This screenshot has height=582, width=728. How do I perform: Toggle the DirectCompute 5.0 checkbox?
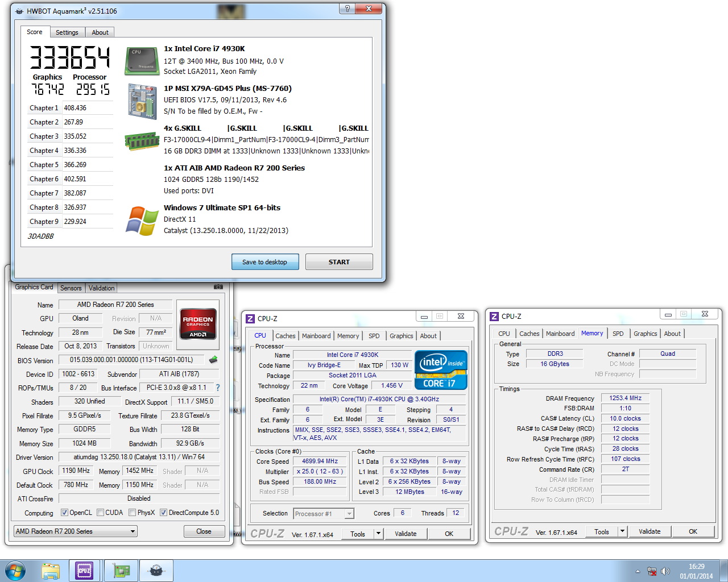click(x=164, y=513)
